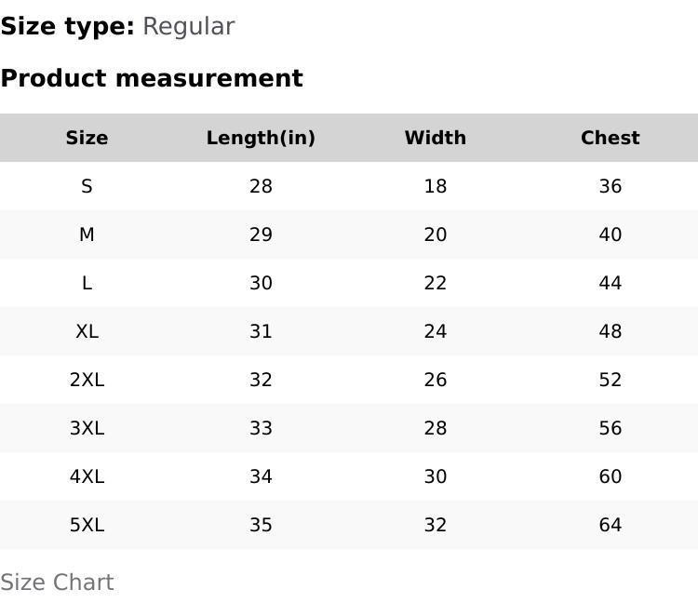Screen dimensions: 698x616
Task: Click the Regular size type value
Action: pos(188,26)
